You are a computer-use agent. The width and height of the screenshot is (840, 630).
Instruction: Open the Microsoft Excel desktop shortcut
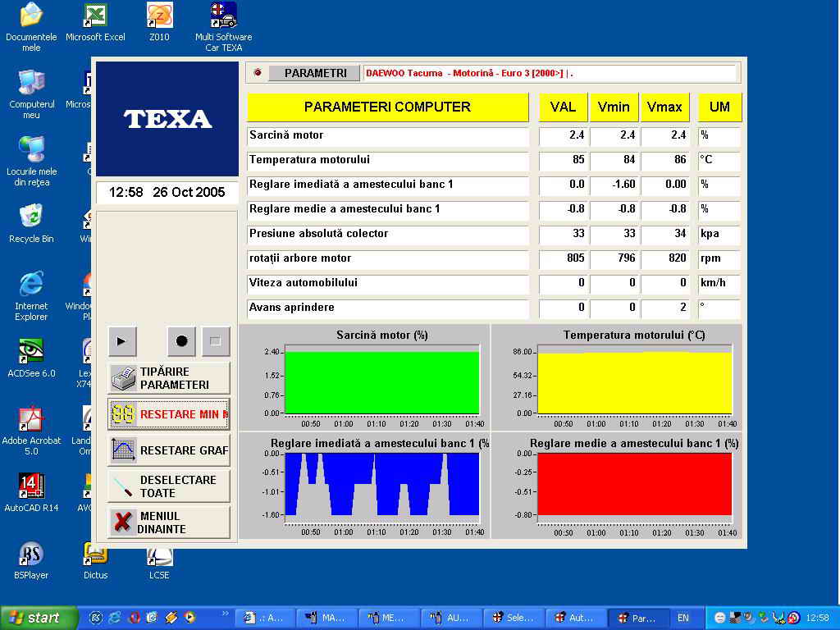point(95,22)
